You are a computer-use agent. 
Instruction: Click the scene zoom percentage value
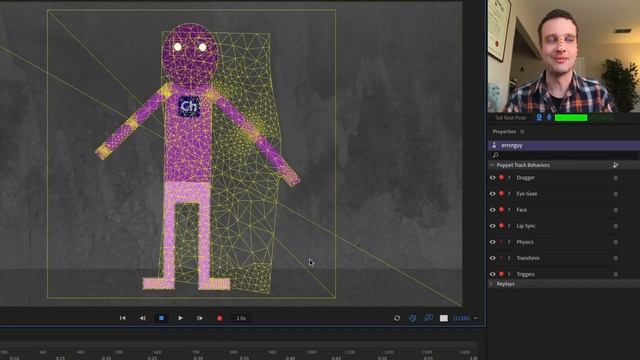(461, 318)
